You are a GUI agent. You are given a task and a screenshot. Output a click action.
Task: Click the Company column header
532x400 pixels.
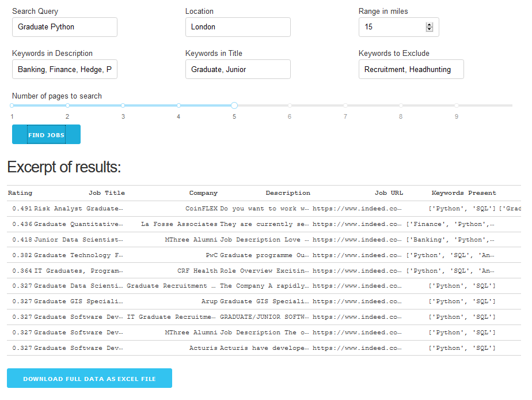[x=203, y=193]
